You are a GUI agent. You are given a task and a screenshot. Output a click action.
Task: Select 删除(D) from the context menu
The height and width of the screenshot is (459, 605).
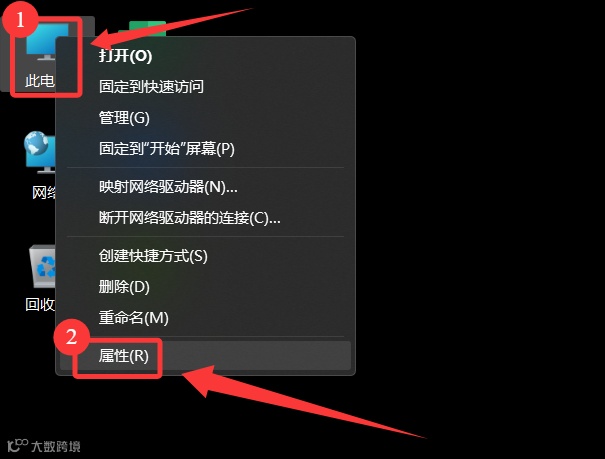click(x=124, y=287)
